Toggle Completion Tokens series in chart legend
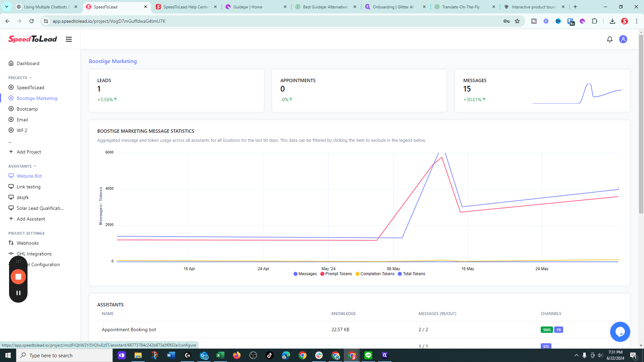This screenshot has width=644, height=362. click(375, 274)
